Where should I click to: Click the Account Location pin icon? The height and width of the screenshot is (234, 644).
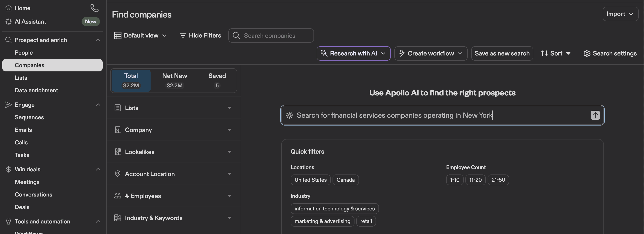coord(118,174)
